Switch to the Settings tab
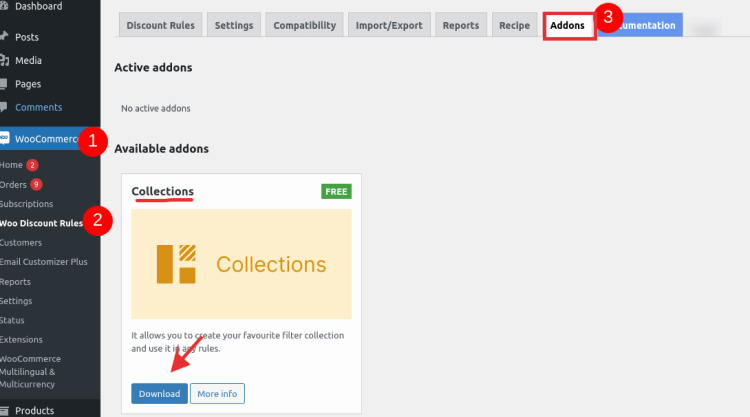The image size is (750, 417). pos(234,25)
